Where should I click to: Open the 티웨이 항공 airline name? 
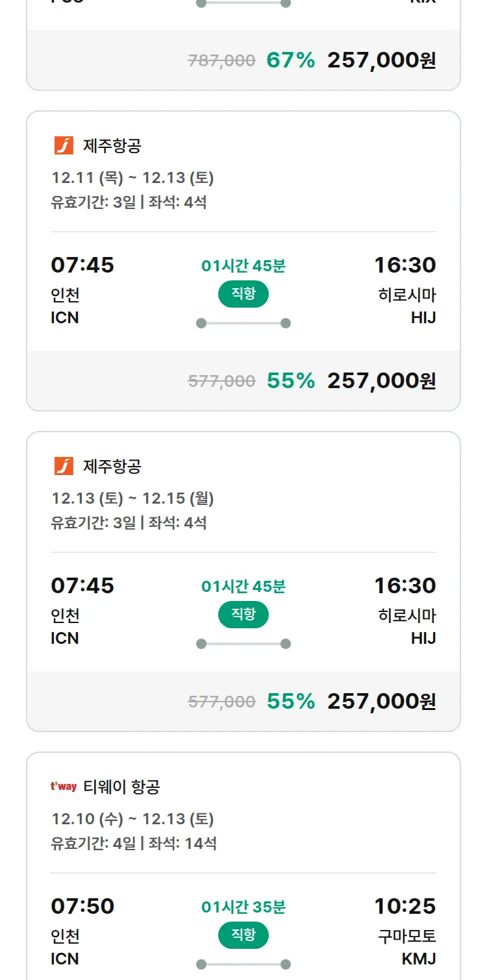point(121,787)
